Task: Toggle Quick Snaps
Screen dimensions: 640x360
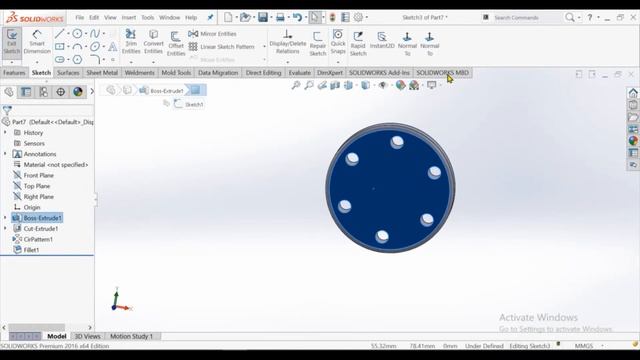Action: [338, 42]
